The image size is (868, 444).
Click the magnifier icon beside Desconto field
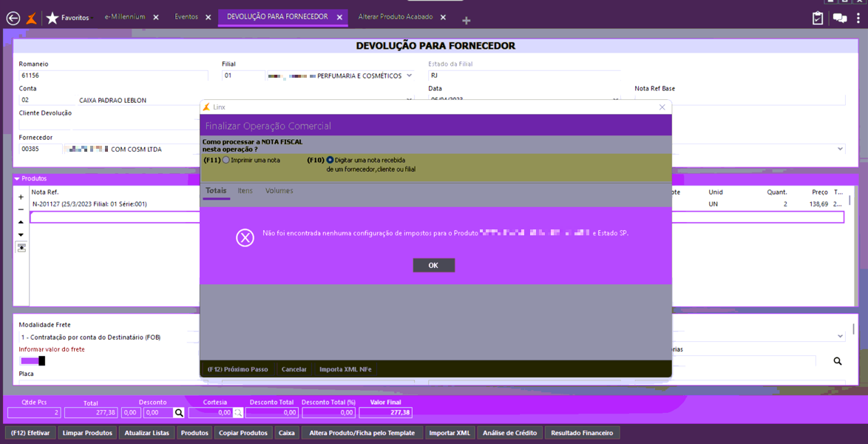click(179, 412)
